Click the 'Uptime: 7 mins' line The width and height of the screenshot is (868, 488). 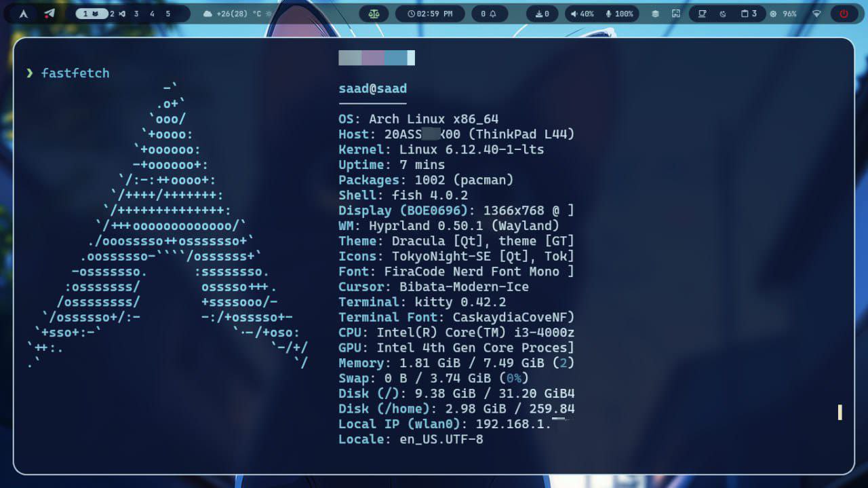[x=392, y=165]
